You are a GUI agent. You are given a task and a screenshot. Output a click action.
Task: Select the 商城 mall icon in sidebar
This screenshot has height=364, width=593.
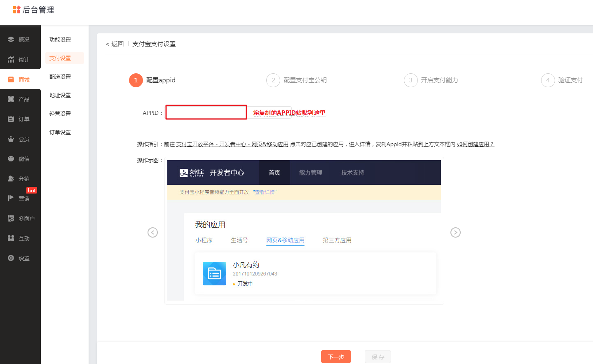[11, 79]
